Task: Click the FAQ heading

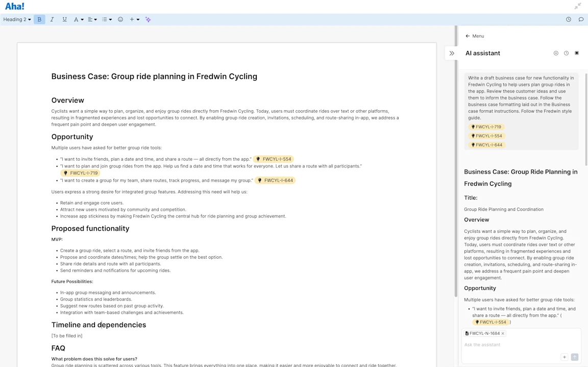Action: [x=58, y=348]
